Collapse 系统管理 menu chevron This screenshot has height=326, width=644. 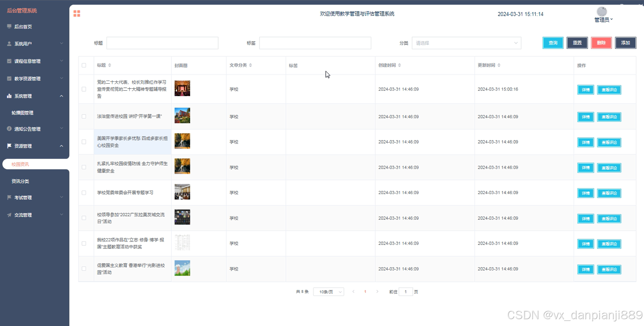[61, 96]
